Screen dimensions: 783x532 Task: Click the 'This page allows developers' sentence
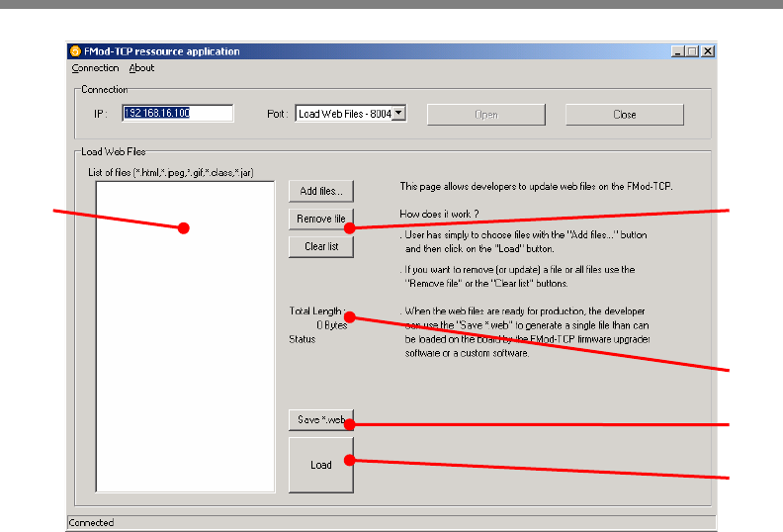[536, 186]
